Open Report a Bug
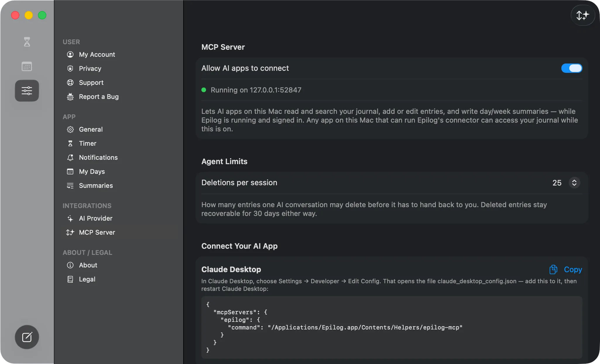This screenshot has width=600, height=364. (x=99, y=97)
